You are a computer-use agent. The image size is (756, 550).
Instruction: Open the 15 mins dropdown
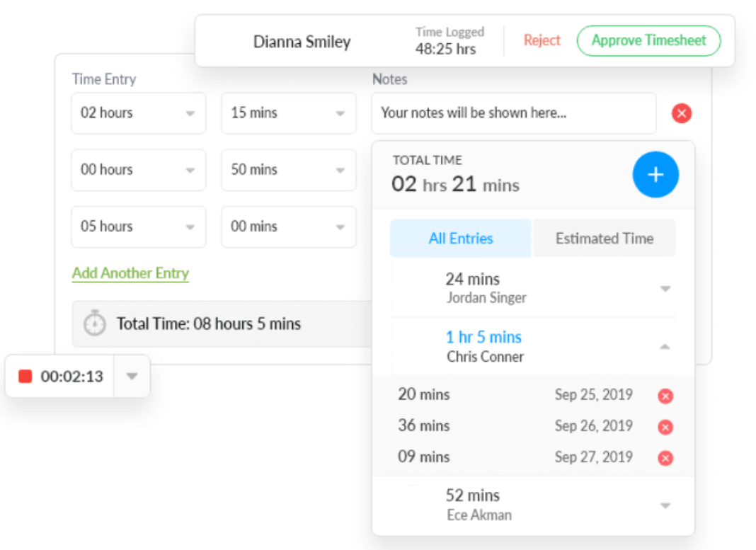(x=288, y=113)
